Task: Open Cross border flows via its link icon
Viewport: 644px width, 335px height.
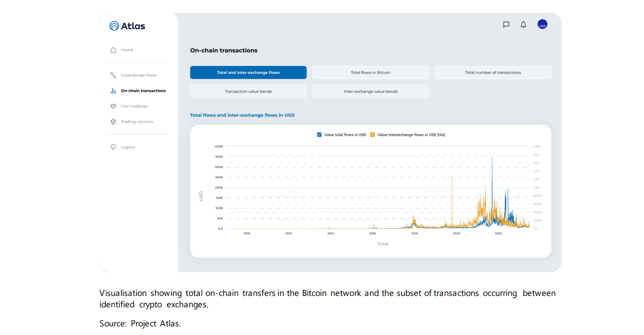Action: pos(113,75)
